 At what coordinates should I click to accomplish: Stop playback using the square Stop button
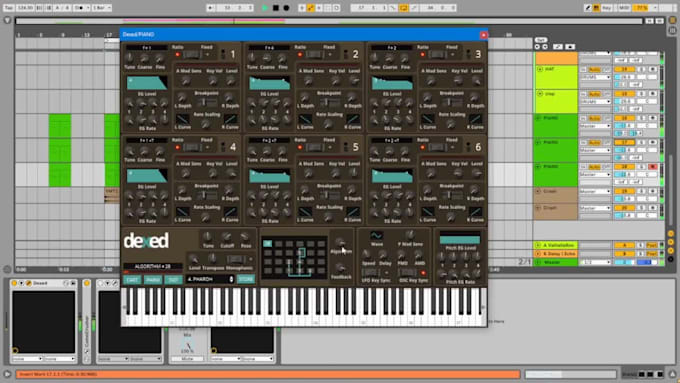click(276, 8)
